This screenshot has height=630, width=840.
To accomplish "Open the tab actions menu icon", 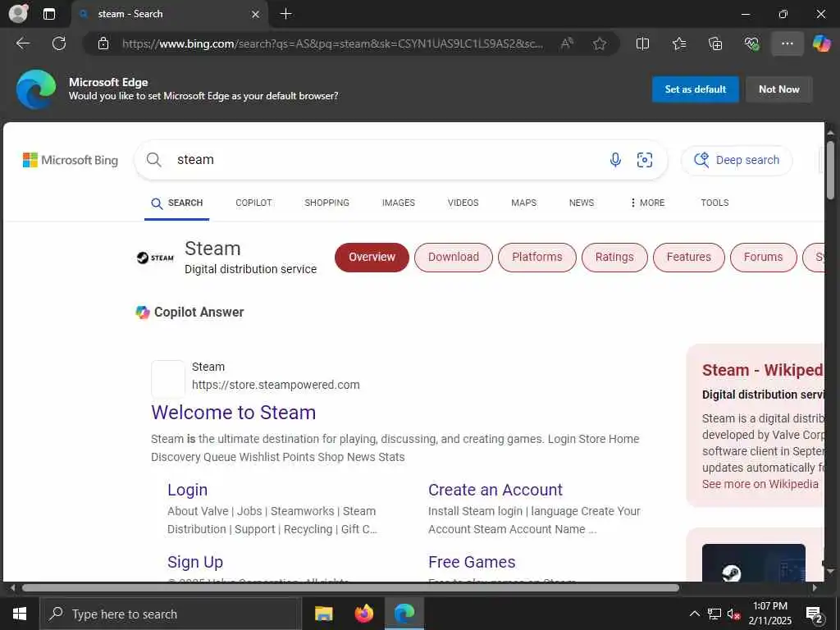I will pyautogui.click(x=48, y=14).
